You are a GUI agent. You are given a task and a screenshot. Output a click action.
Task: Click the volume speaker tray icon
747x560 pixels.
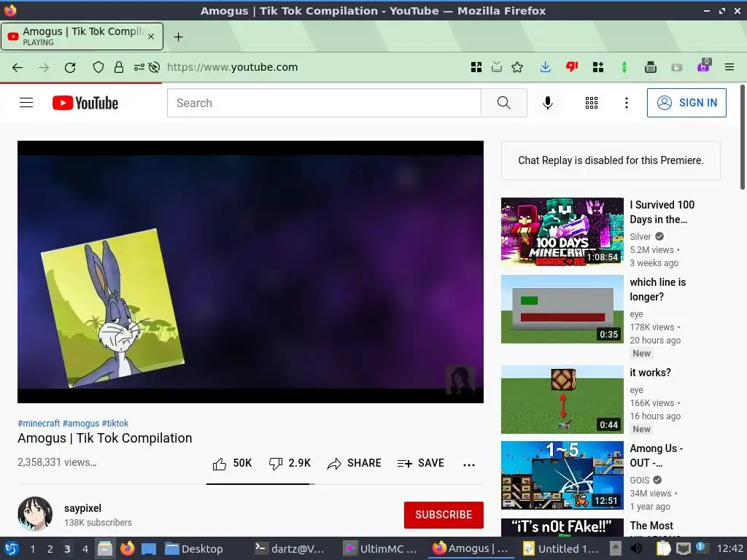[636, 548]
